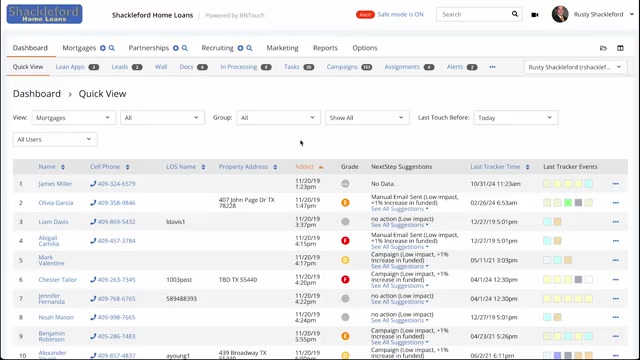This screenshot has width=640, height=360.
Task: Open the row actions menu for Liam Davis
Action: point(616,222)
